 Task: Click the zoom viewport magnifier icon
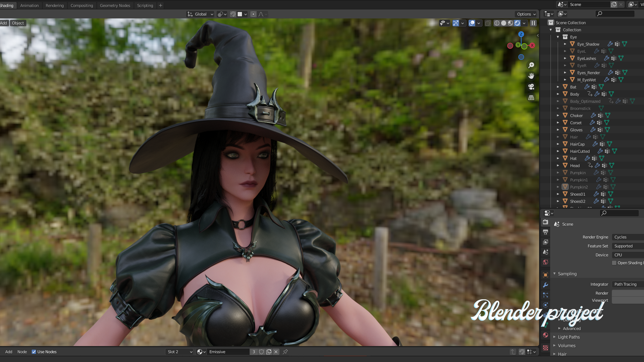pyautogui.click(x=531, y=65)
